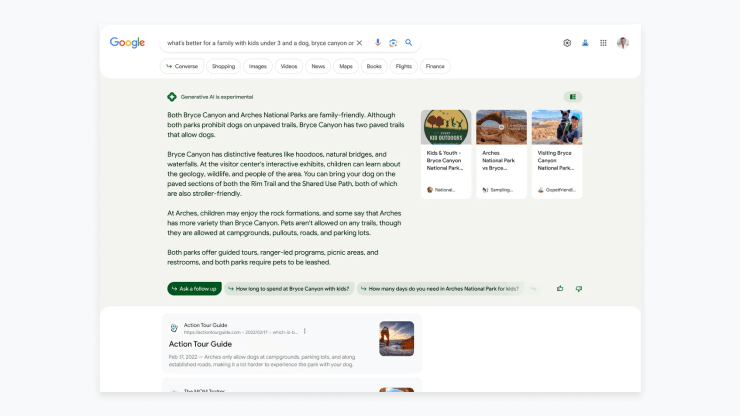Open the Google apps grid

click(603, 43)
